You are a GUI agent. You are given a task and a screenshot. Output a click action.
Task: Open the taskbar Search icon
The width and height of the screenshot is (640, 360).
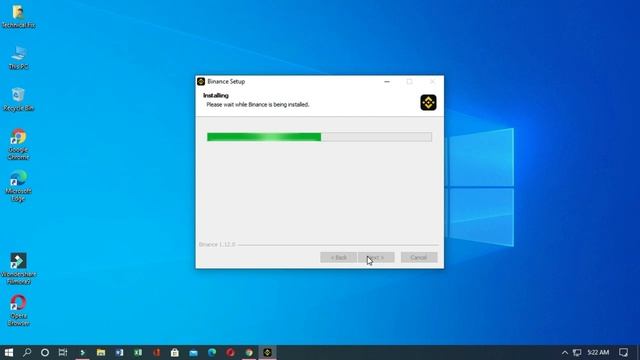pos(27,352)
